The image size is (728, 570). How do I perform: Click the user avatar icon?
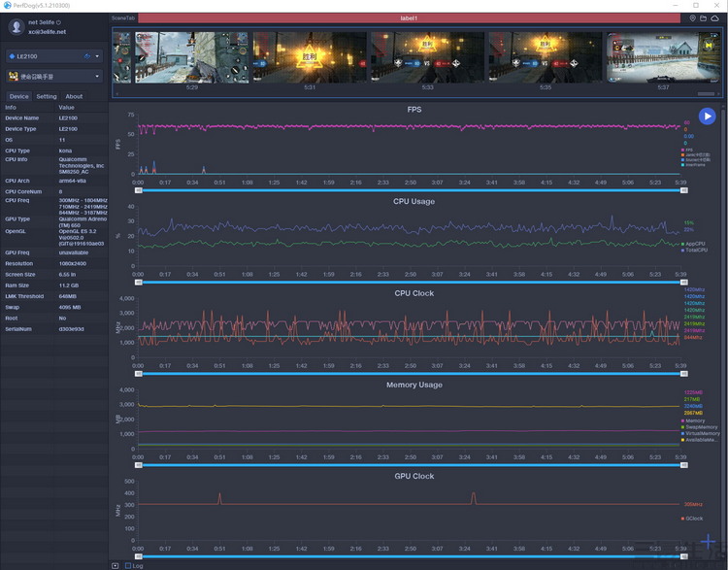(x=17, y=26)
